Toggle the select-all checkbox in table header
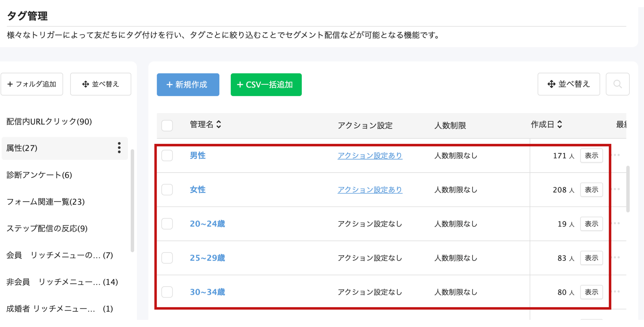The height and width of the screenshot is (327, 644). (167, 125)
